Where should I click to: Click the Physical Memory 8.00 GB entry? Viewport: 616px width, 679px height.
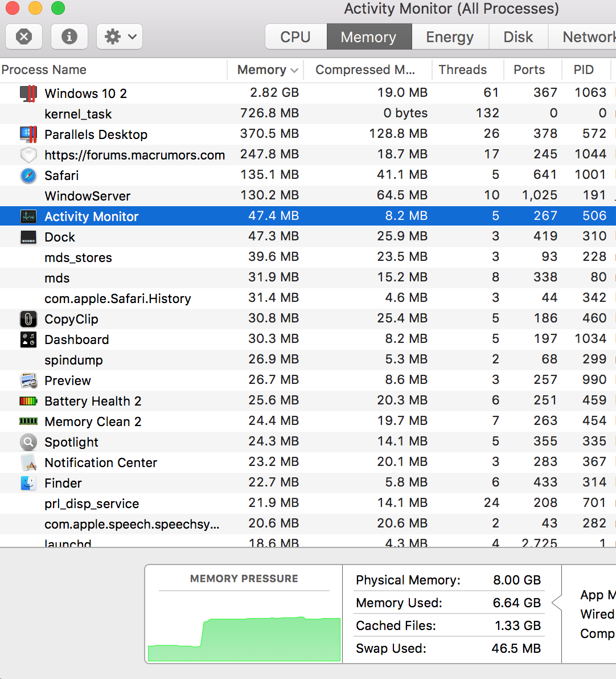coord(449,580)
